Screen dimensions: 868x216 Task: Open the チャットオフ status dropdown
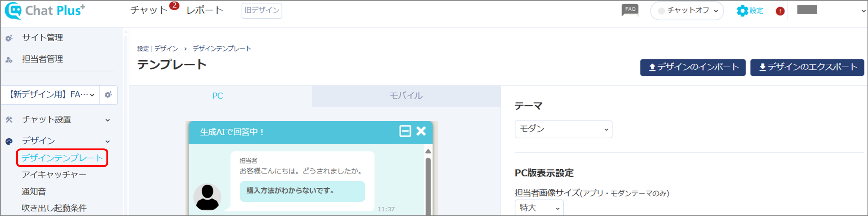pyautogui.click(x=687, y=11)
